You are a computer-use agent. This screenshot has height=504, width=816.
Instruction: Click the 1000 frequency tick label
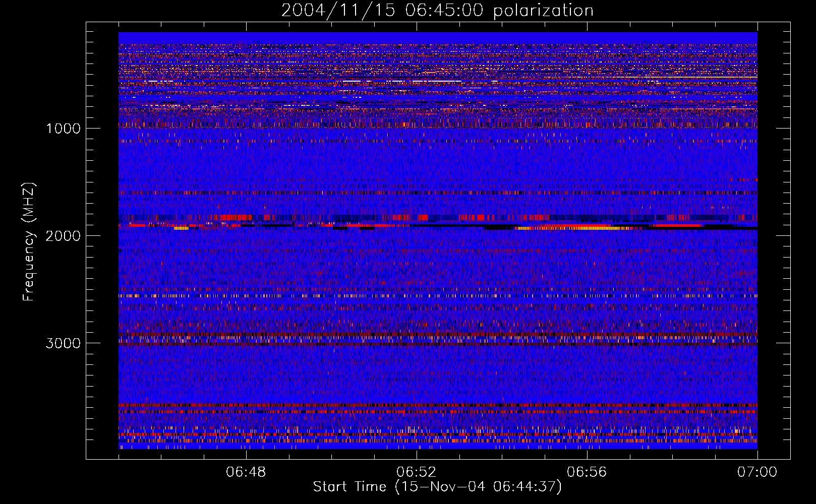pos(63,129)
